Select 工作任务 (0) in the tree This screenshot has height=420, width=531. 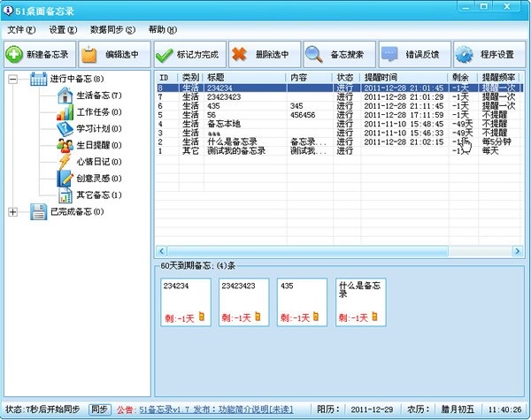99,112
